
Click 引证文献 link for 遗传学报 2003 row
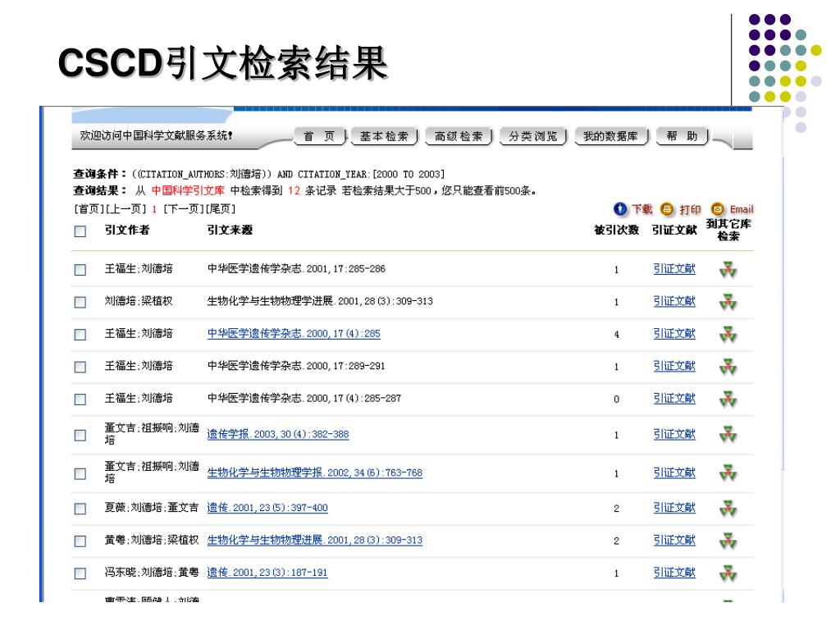[674, 435]
